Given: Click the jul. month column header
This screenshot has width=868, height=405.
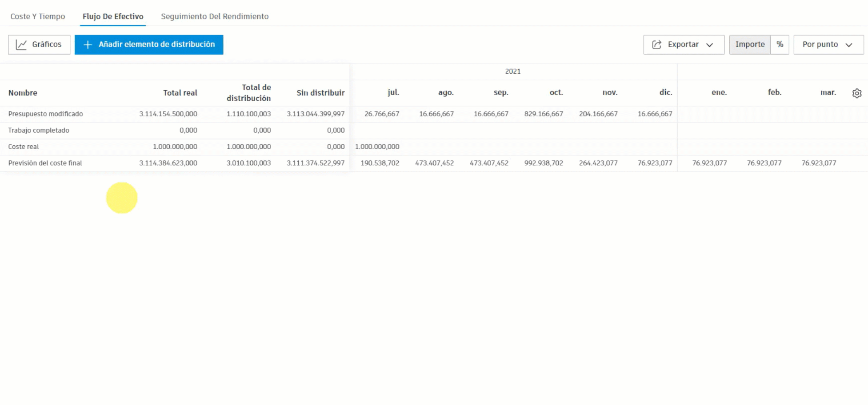Looking at the screenshot, I should pyautogui.click(x=393, y=92).
